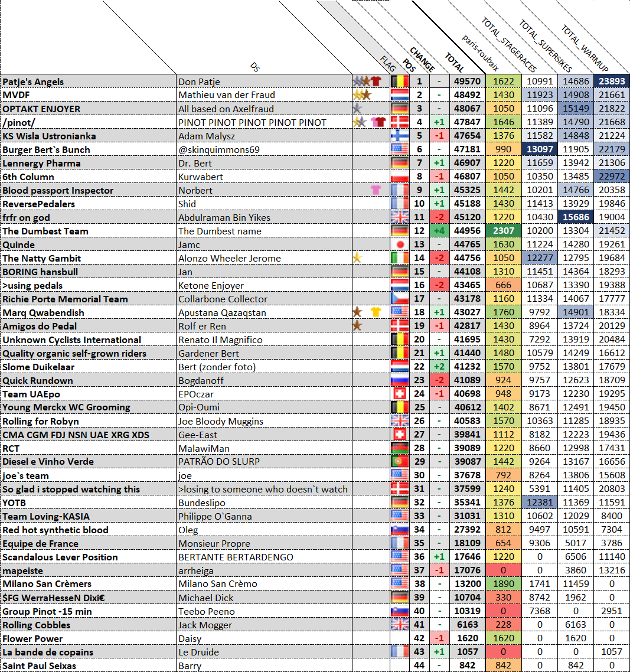Click the +4 change cell
This screenshot has width=630, height=672.
coord(439,230)
